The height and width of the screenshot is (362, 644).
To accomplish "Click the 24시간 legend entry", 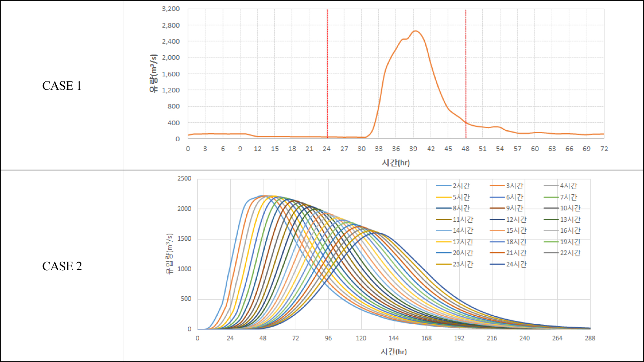I will click(x=516, y=264).
